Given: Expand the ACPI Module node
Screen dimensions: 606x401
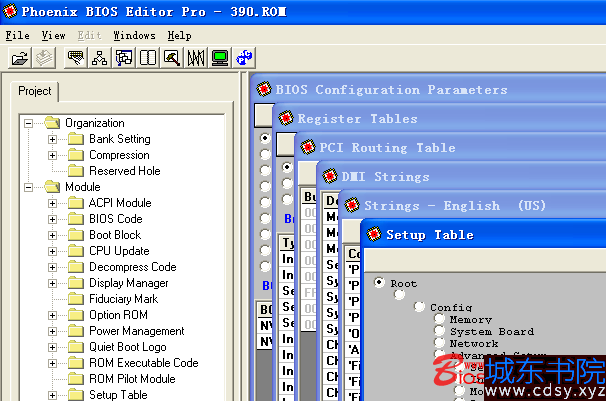Looking at the screenshot, I should pos(52,203).
